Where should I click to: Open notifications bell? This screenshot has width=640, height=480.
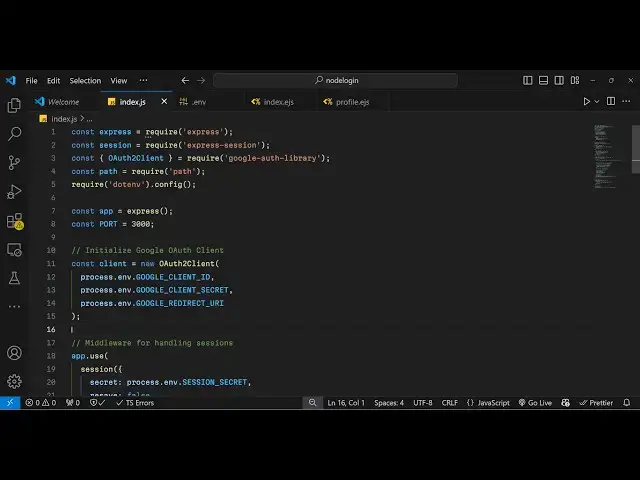[x=627, y=403]
